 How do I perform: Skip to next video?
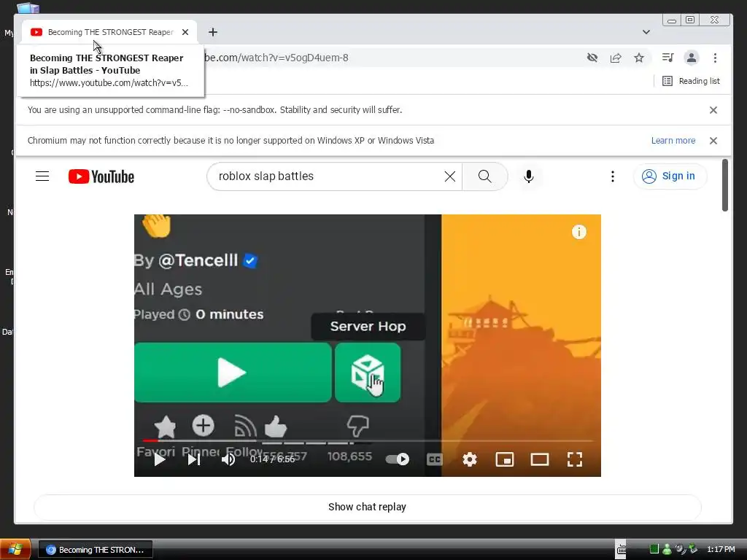coord(194,459)
